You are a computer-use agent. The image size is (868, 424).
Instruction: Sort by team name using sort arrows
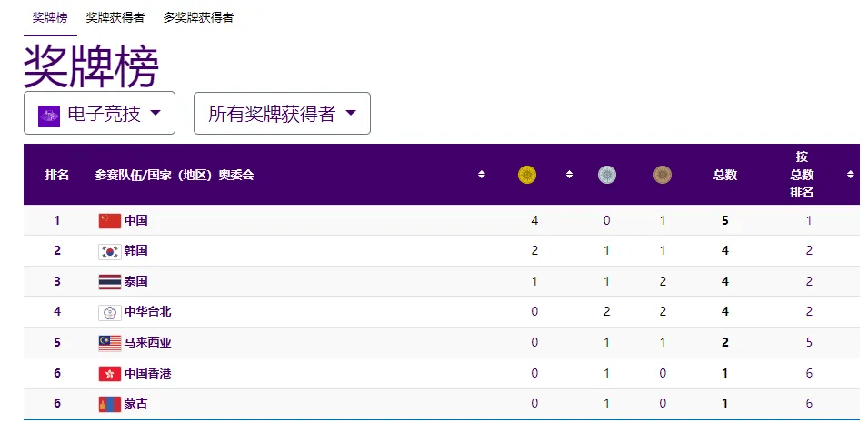(x=481, y=175)
